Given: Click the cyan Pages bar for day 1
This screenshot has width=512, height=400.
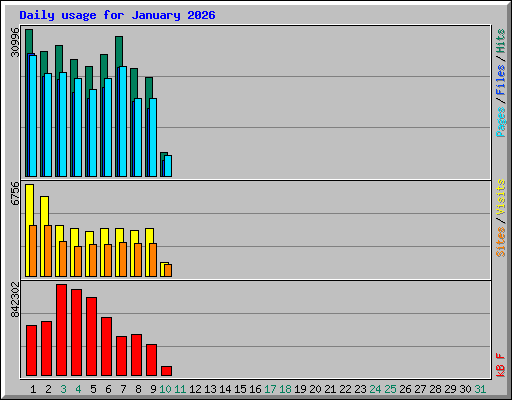Looking at the screenshot, I should (x=33, y=116).
